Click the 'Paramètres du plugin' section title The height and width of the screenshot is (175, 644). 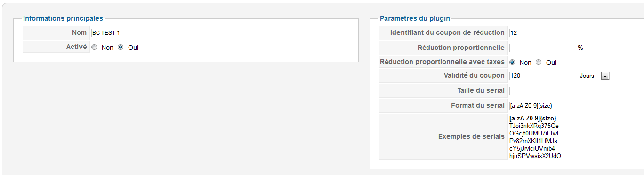[x=415, y=18]
